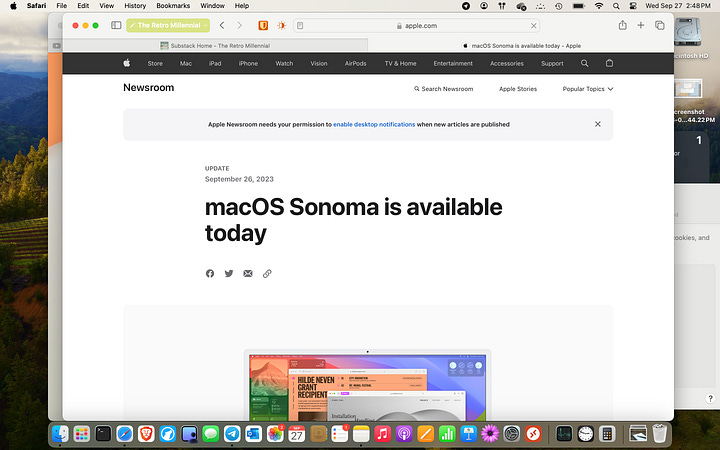Go back with the toolbar arrow
The image size is (720, 450).
coord(222,25)
